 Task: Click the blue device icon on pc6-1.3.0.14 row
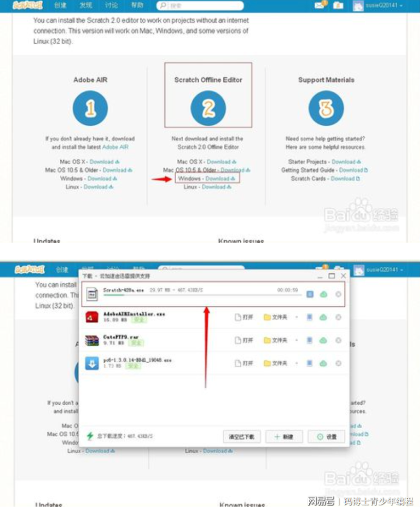click(x=309, y=363)
